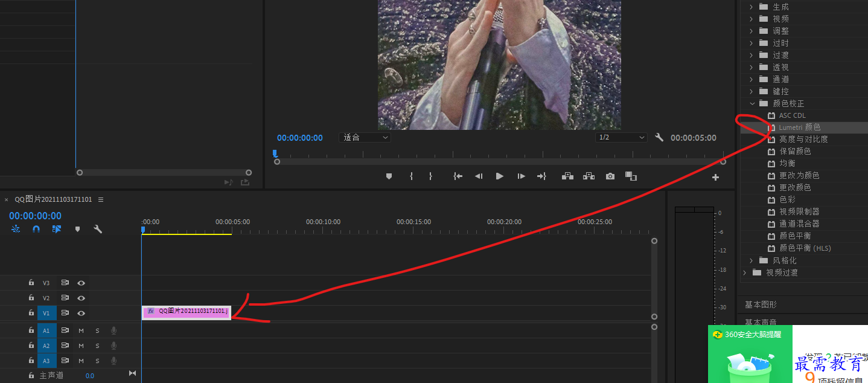Click the monitor current timecode 00:00:00:00

[x=300, y=138]
